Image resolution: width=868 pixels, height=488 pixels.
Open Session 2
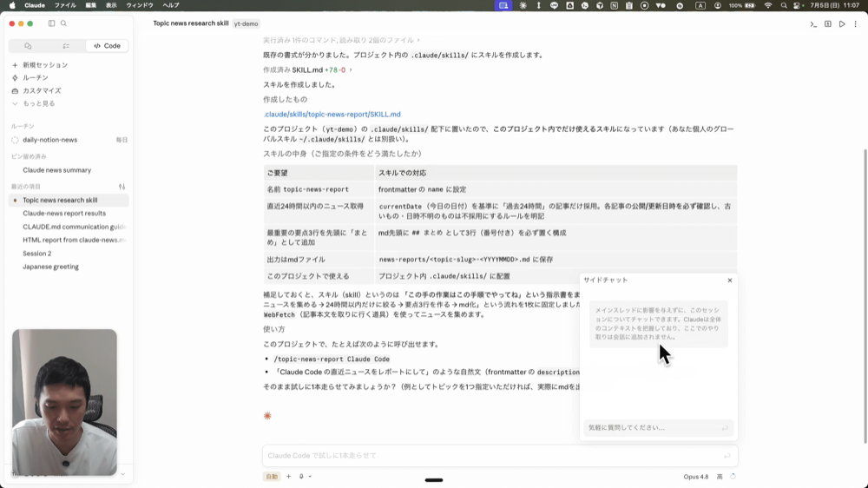pos(69,254)
